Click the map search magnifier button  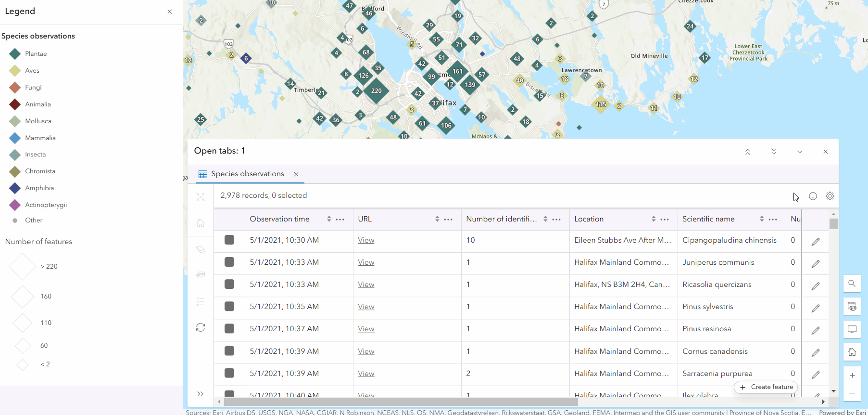(x=852, y=284)
